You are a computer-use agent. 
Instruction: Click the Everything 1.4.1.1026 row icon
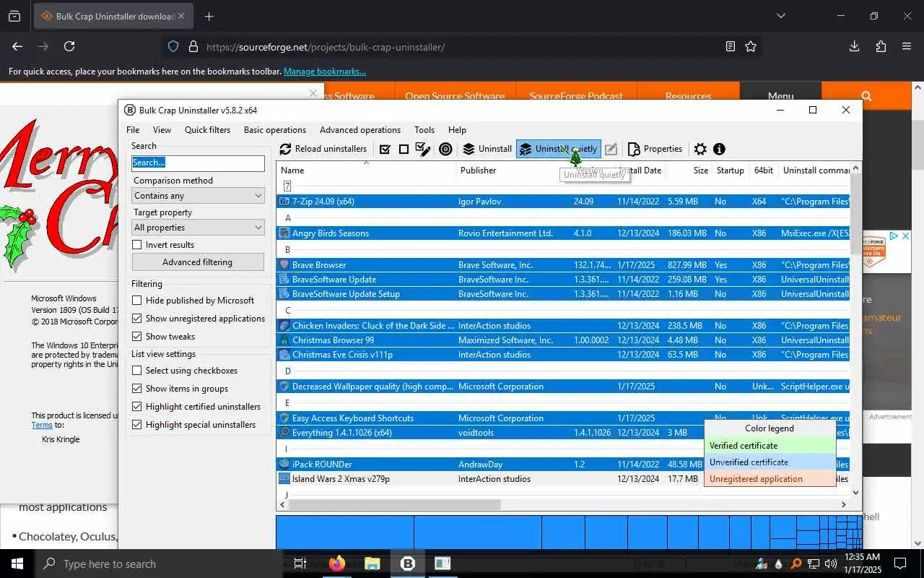coord(284,433)
